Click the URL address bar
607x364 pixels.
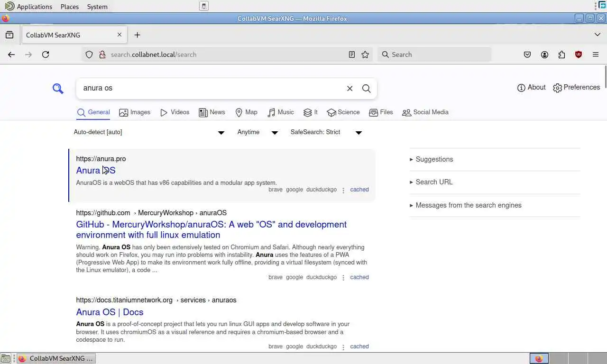click(227, 55)
